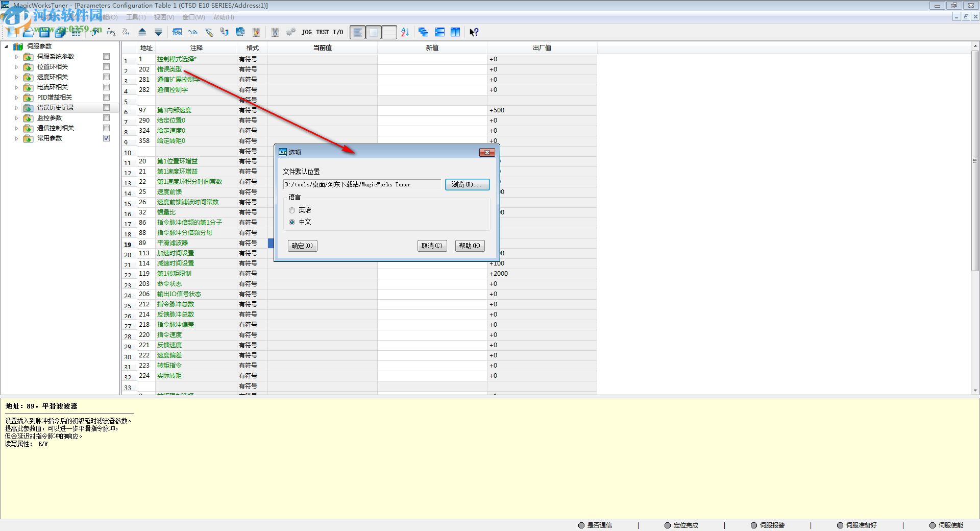Expand the 监控参数 tree node
The height and width of the screenshot is (531, 980).
coord(16,118)
